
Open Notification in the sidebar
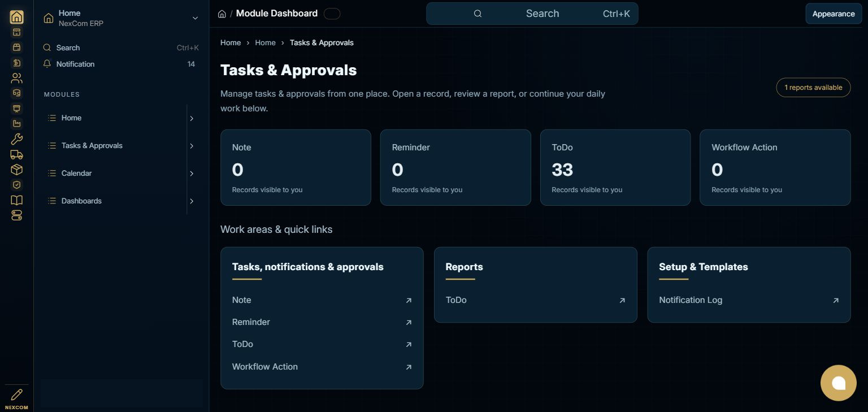pyautogui.click(x=121, y=64)
